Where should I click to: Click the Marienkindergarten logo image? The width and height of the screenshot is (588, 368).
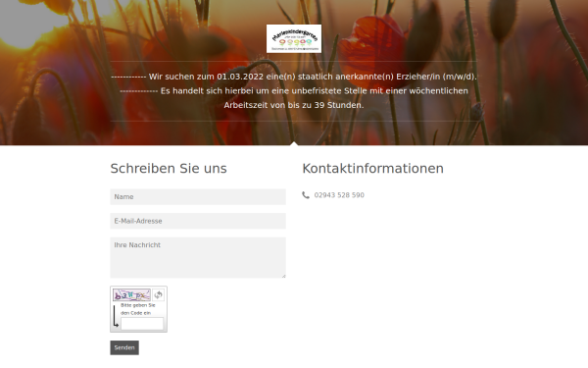pyautogui.click(x=294, y=38)
